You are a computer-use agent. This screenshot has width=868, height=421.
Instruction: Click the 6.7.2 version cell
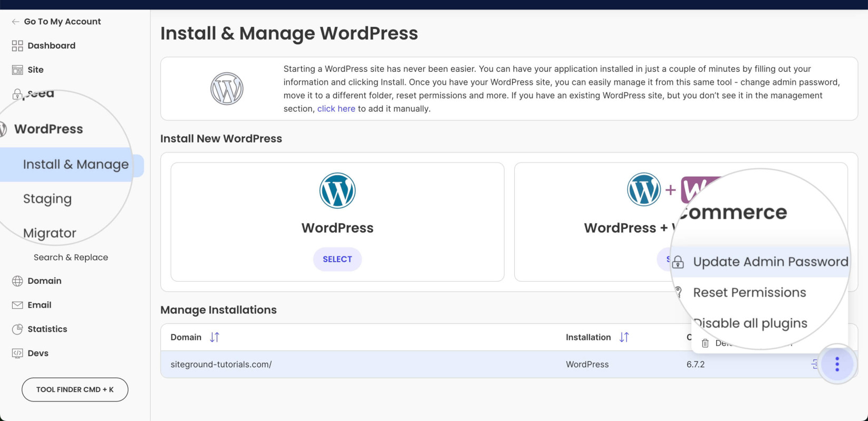(x=696, y=364)
